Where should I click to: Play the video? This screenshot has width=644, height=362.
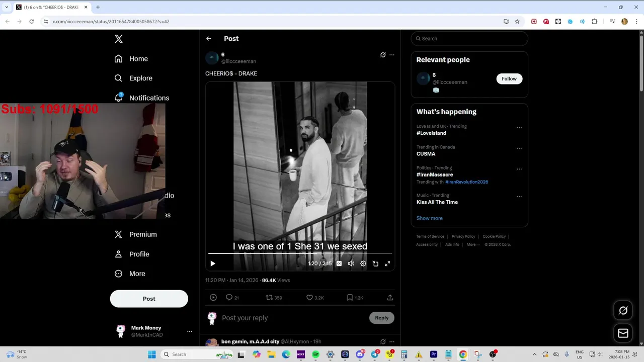tap(213, 263)
